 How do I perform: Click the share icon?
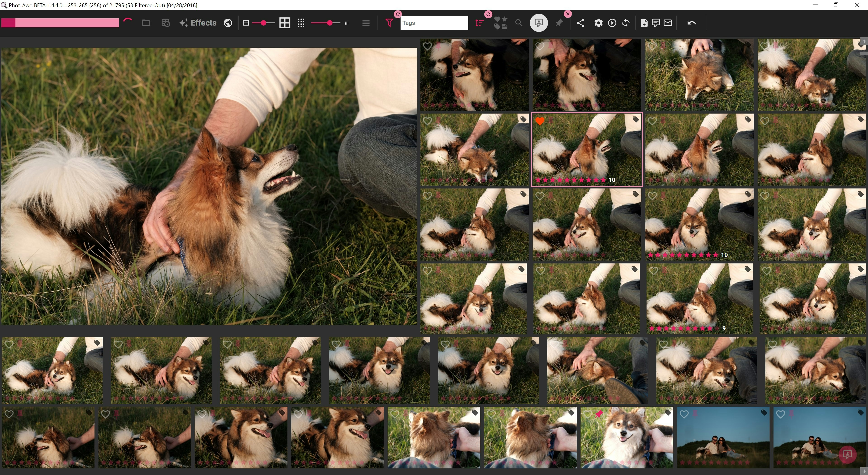[x=580, y=23]
